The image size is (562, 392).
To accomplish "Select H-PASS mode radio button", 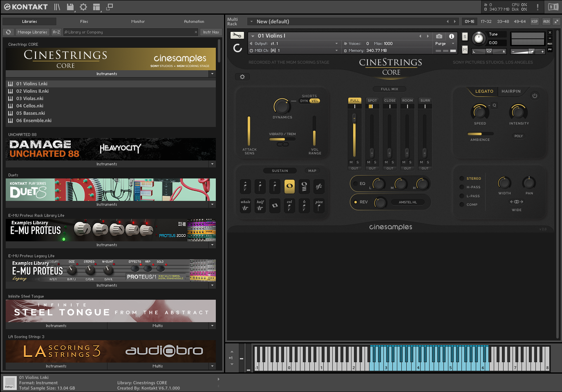I will (x=461, y=187).
